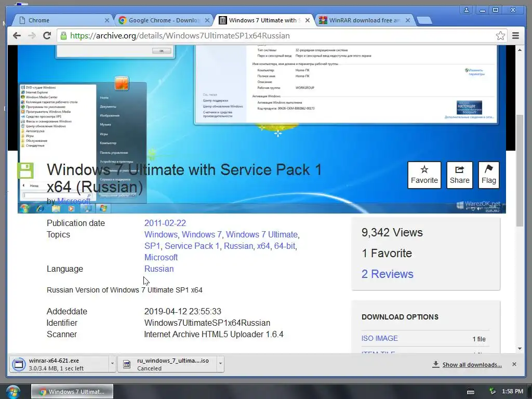Open a new tab

[424, 21]
